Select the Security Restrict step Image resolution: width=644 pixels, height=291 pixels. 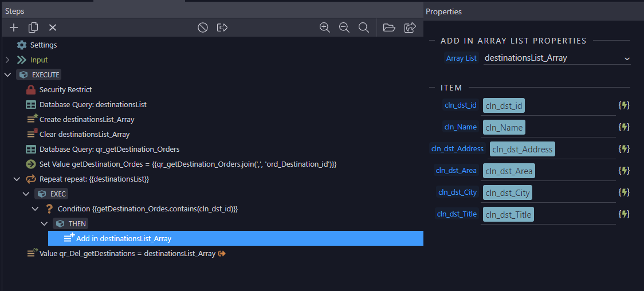pos(59,89)
